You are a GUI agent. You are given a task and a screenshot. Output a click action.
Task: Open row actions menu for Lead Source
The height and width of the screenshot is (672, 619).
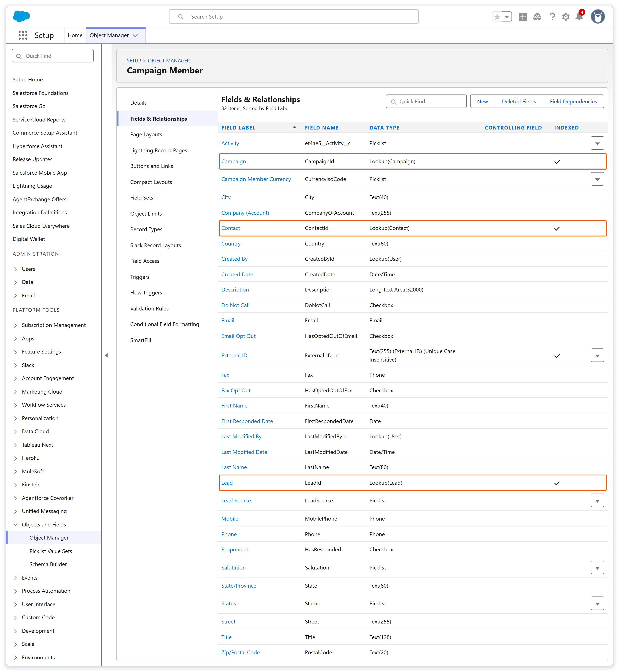(x=597, y=500)
